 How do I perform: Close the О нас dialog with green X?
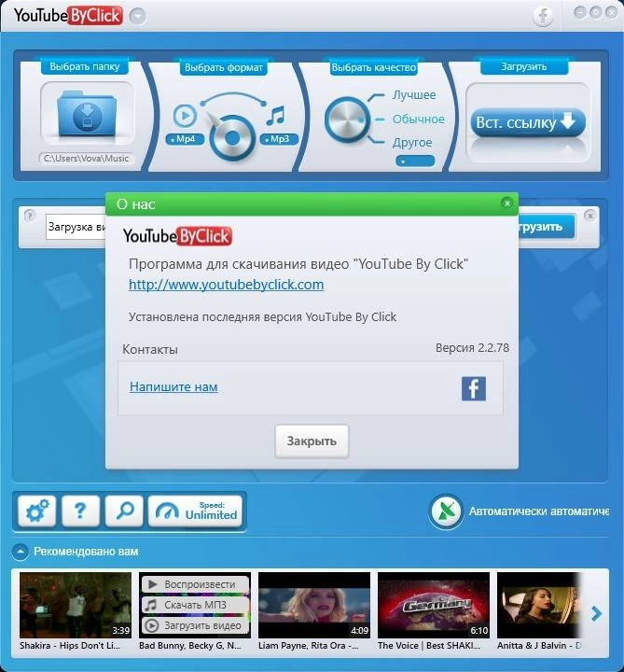click(x=507, y=203)
